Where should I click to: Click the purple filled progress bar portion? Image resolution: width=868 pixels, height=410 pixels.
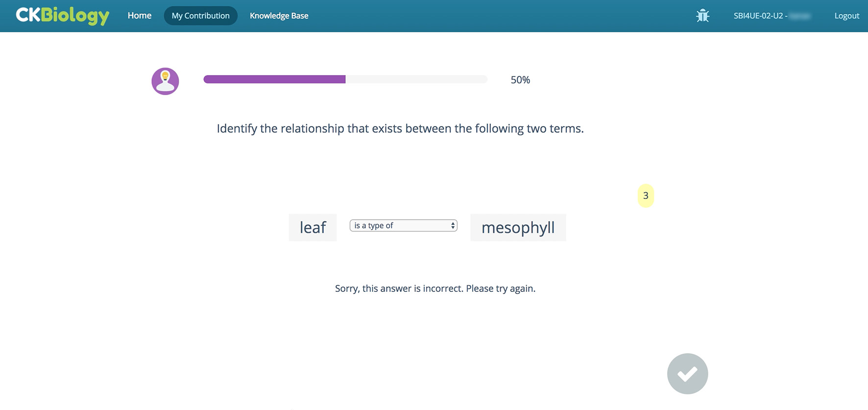click(274, 79)
